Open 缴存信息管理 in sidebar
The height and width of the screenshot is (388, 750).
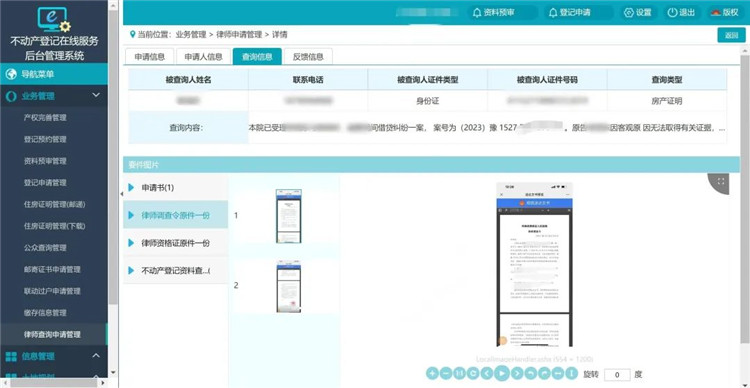(45, 313)
